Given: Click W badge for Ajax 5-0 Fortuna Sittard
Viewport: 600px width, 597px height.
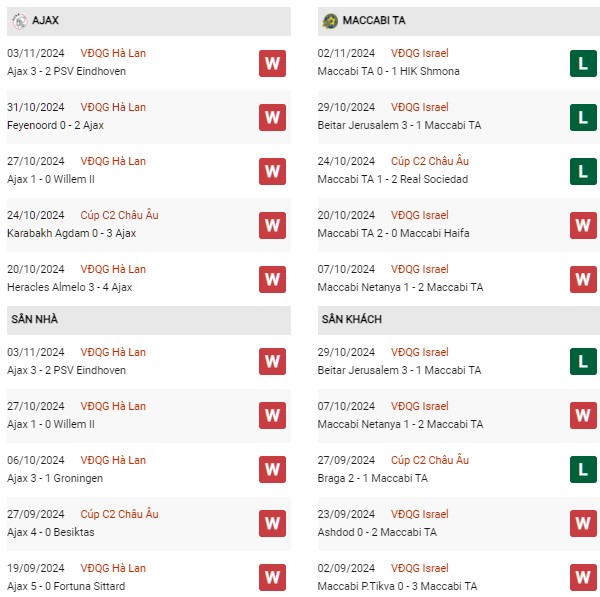Looking at the screenshot, I should click(272, 577).
